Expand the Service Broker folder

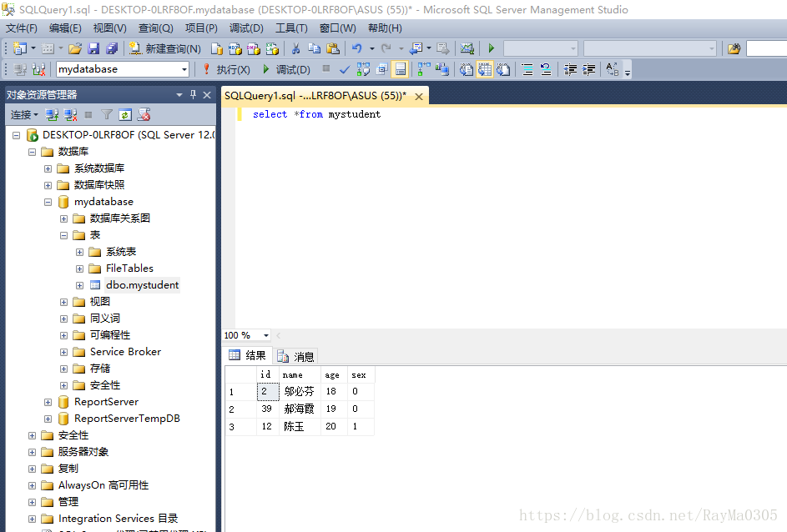pos(63,352)
